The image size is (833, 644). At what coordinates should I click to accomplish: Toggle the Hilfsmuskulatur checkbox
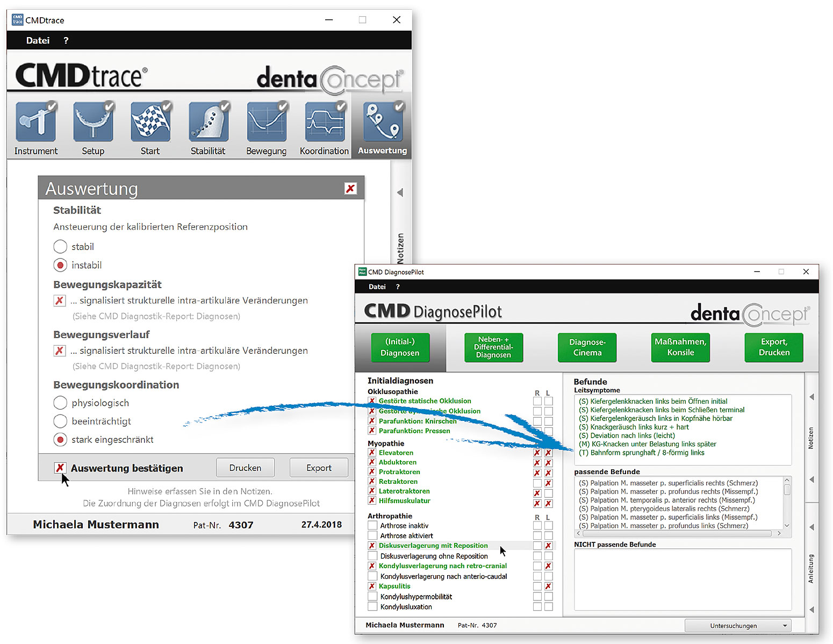point(372,500)
